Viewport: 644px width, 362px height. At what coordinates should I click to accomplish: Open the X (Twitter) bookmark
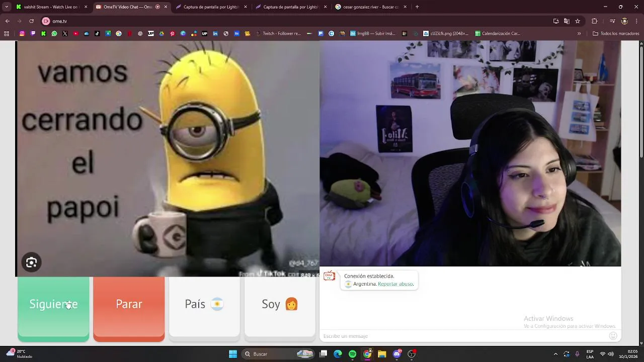click(65, 34)
